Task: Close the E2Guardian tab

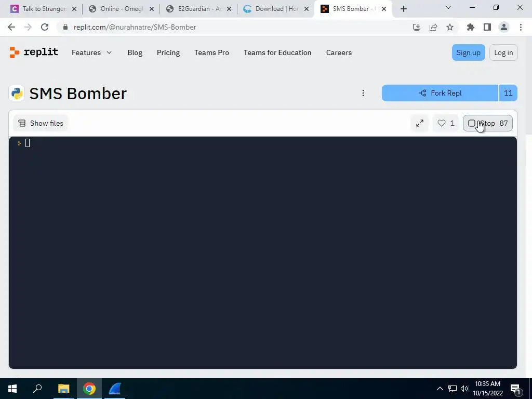Action: tap(229, 9)
